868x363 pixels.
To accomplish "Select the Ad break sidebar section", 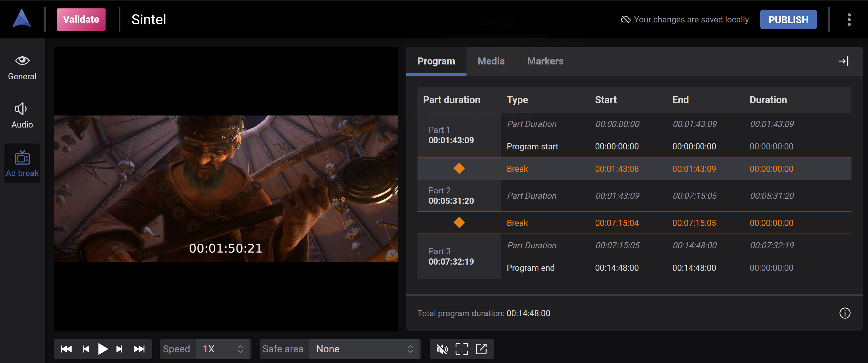I will (22, 164).
